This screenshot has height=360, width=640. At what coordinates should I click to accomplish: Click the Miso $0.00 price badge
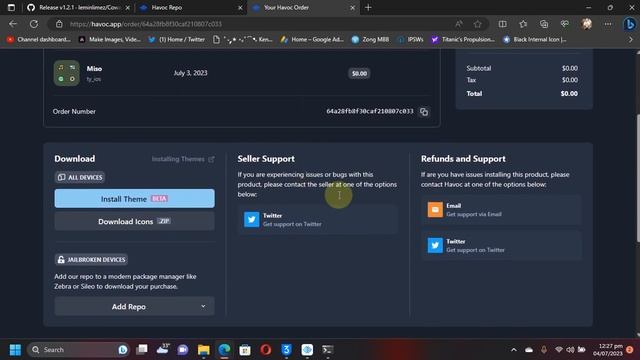point(359,73)
